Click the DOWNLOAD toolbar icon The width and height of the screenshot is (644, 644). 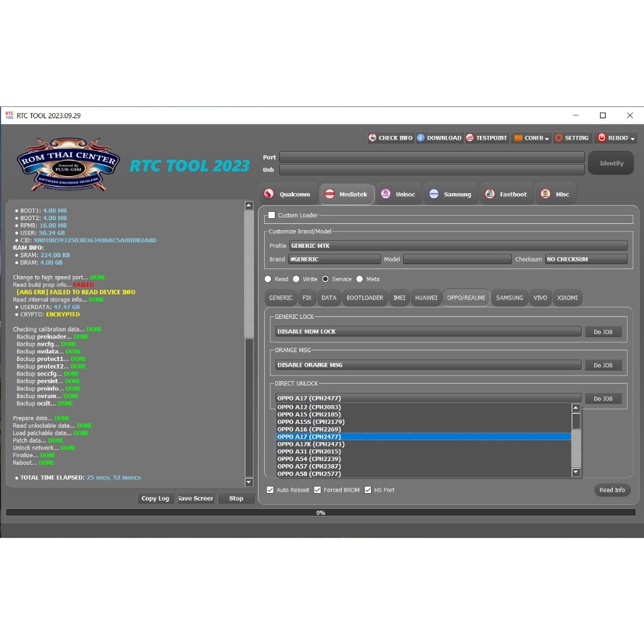click(439, 138)
